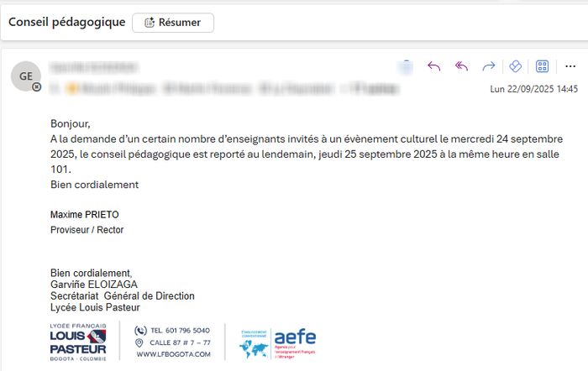Open the three-dot more actions menu

(x=570, y=66)
